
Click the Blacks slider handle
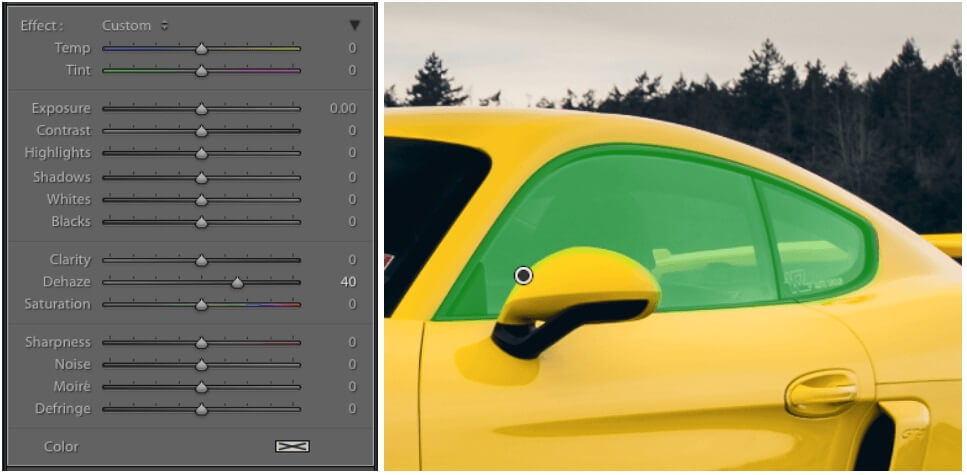click(201, 223)
